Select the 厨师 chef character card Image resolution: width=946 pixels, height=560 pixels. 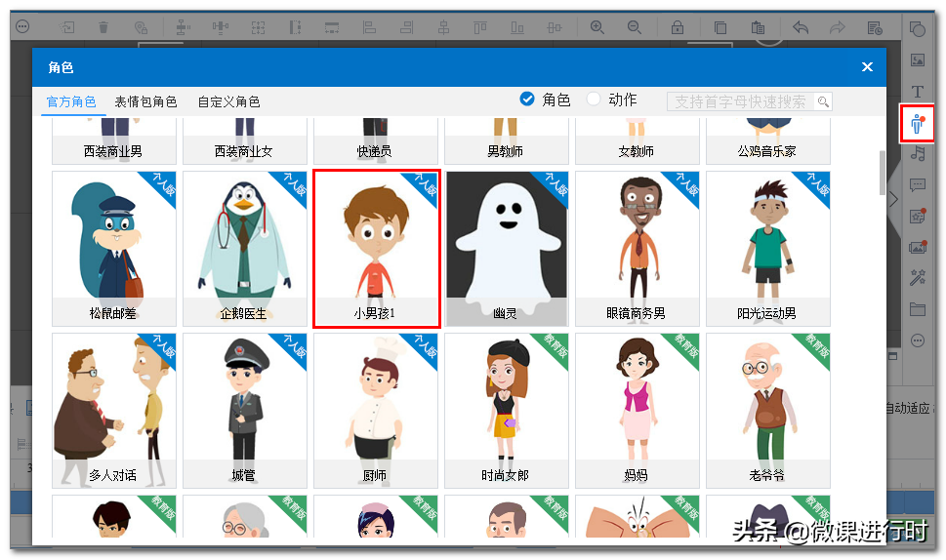point(376,411)
